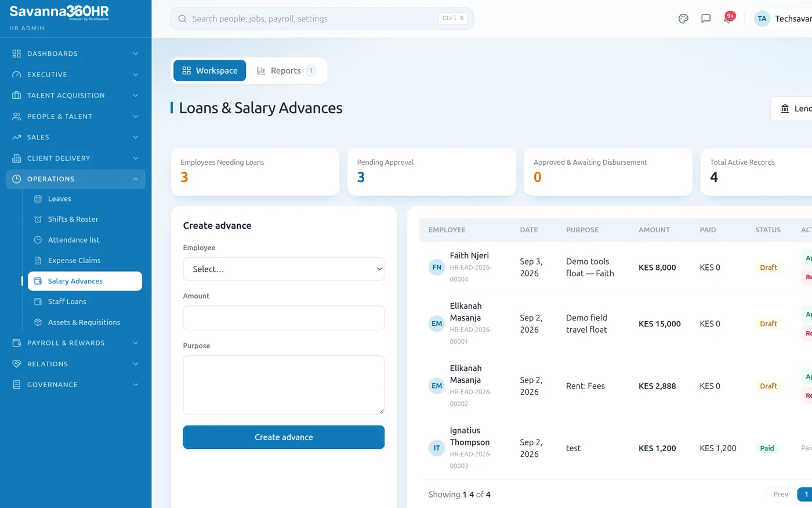Image resolution: width=812 pixels, height=508 pixels.
Task: Click the People & Talent users icon
Action: click(x=16, y=116)
